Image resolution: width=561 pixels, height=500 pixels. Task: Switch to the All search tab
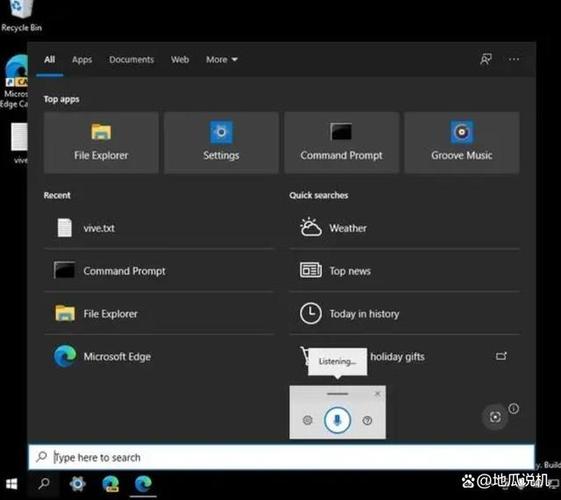click(x=50, y=59)
